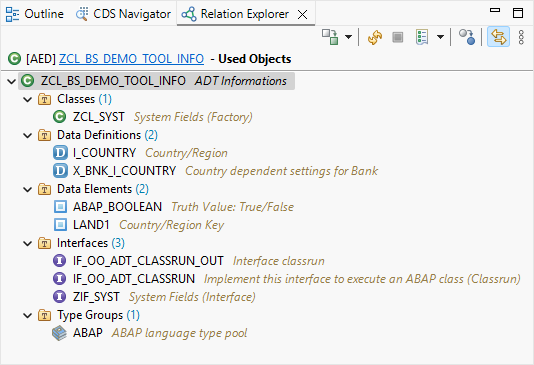Open the view menu three-dots icon
The image size is (534, 365).
521,37
